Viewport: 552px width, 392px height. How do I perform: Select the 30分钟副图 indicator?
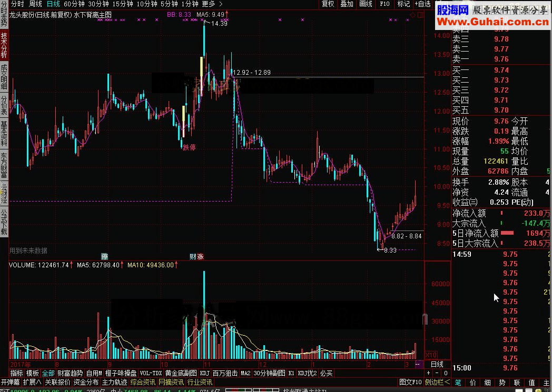pyautogui.click(x=269, y=373)
